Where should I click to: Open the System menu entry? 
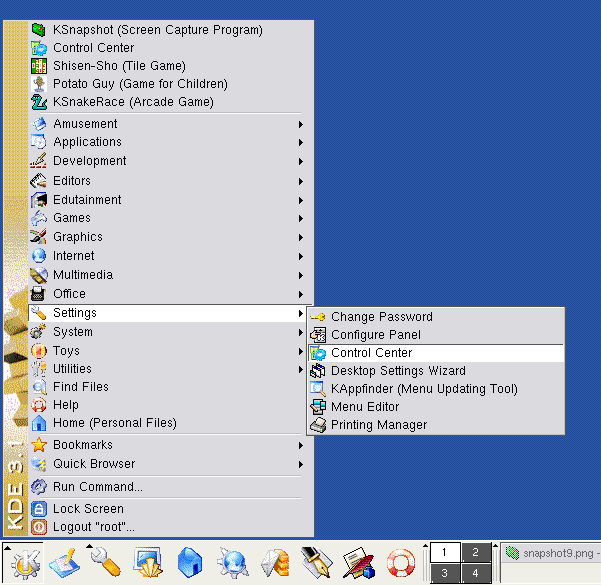click(167, 332)
